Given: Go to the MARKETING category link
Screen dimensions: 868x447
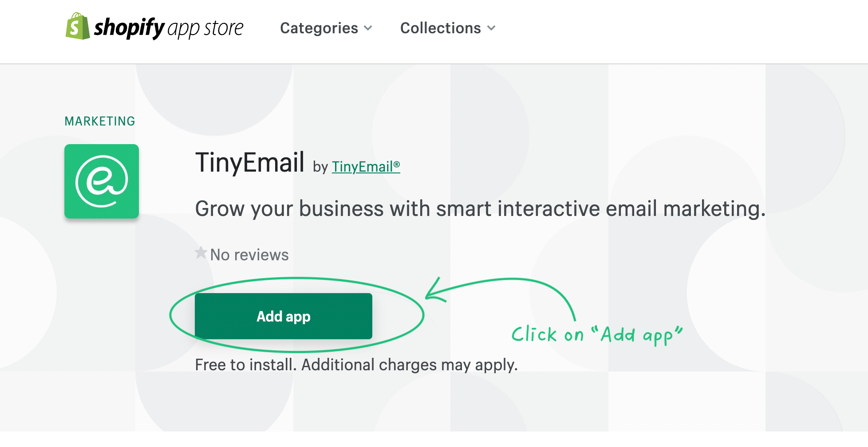Looking at the screenshot, I should 100,122.
